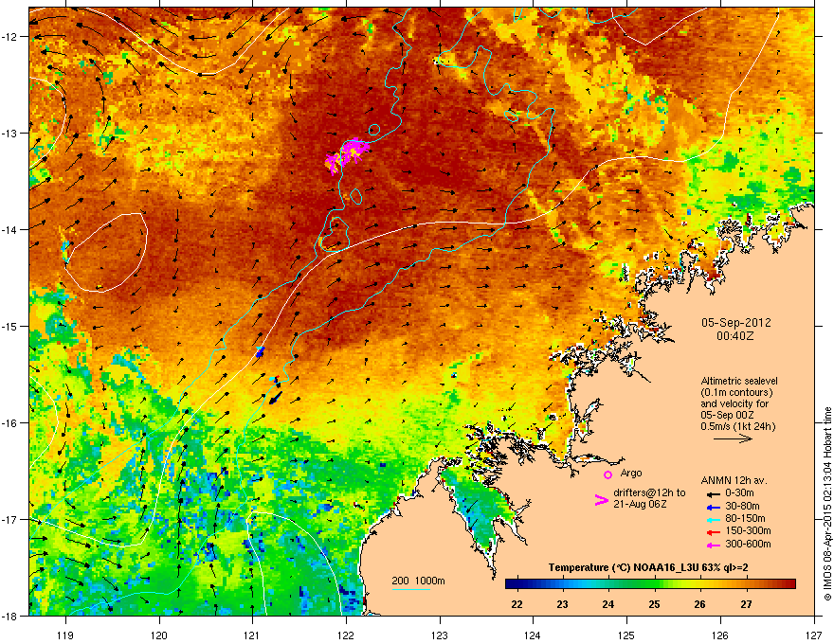Click the '200 1000m' bathymetry label

[x=418, y=581]
